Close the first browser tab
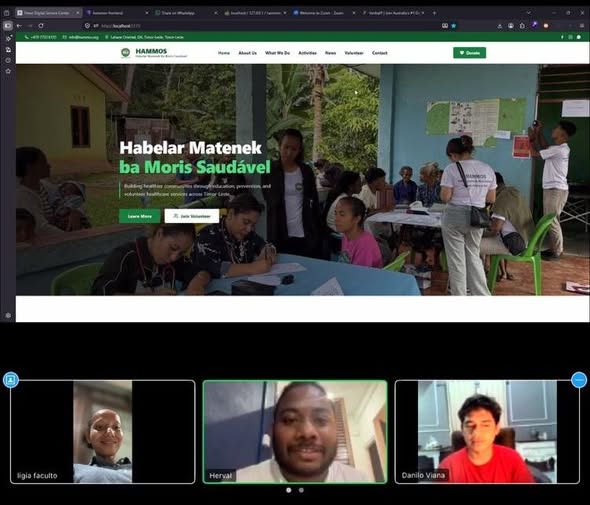 point(78,13)
